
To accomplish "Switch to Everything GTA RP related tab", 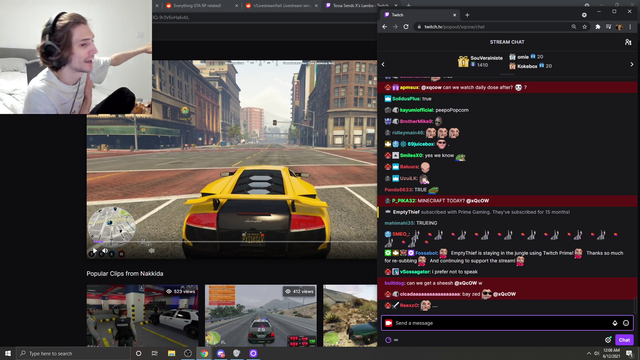I will coord(198,5).
